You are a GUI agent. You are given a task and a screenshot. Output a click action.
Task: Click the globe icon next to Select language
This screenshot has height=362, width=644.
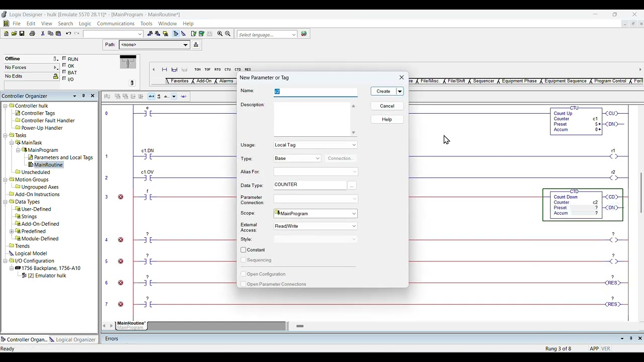pyautogui.click(x=304, y=34)
